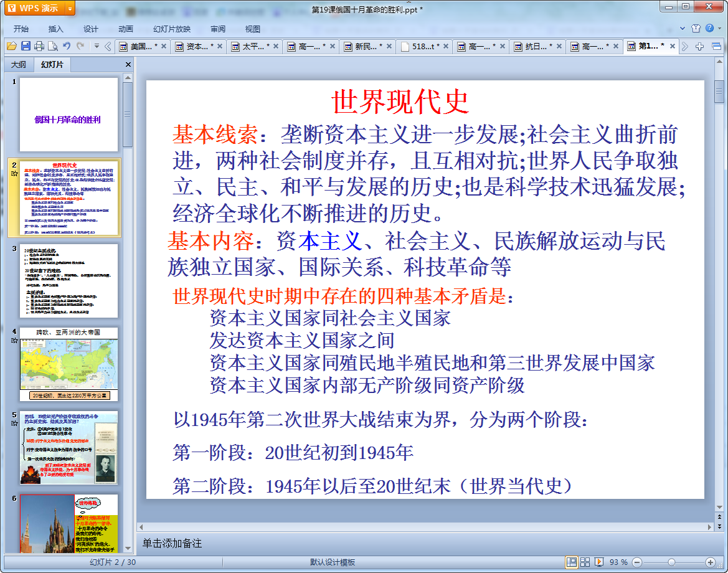
Task: Collapse the ribbon with the chevron arrow
Action: click(x=683, y=28)
